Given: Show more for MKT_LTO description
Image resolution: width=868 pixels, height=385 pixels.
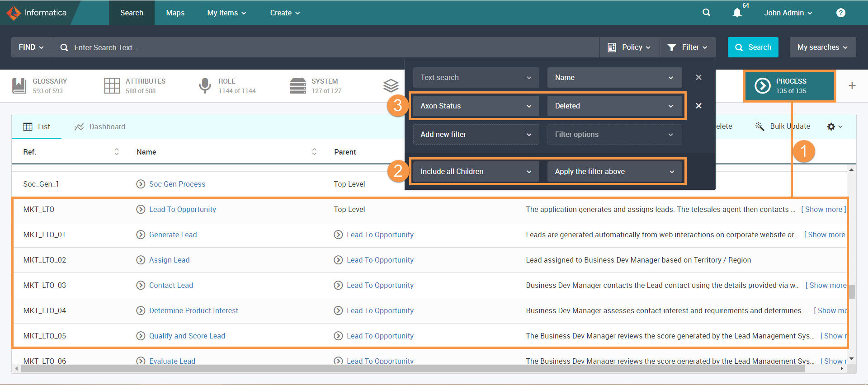Looking at the screenshot, I should [823, 209].
